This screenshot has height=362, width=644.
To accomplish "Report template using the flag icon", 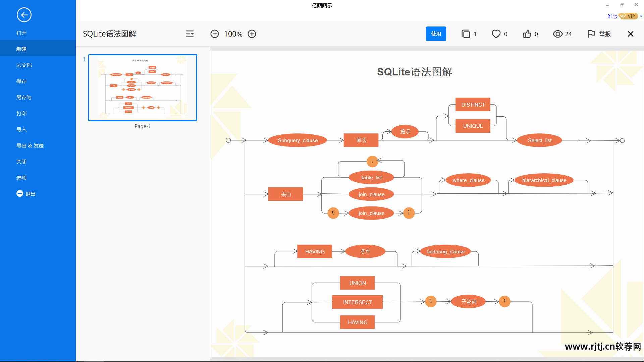I will 591,34.
